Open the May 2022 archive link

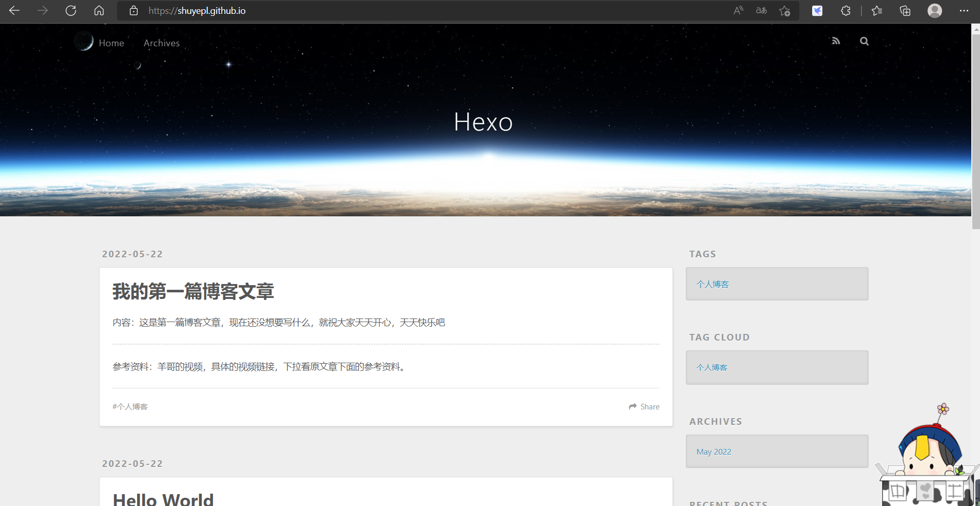tap(714, 452)
